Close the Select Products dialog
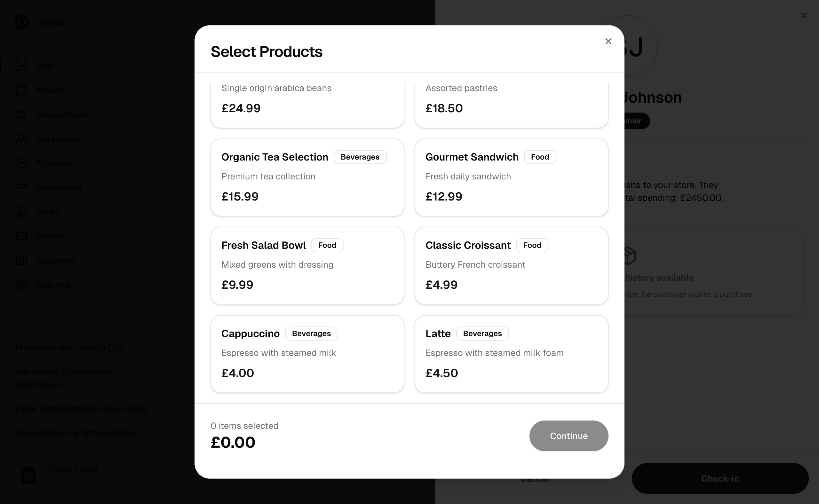Screen dimensions: 819x504 [x=608, y=41]
